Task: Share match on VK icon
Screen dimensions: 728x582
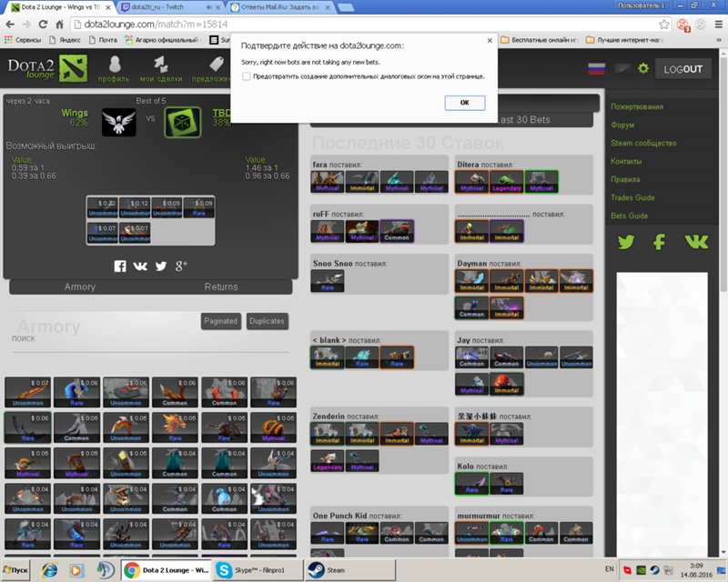Action: point(140,266)
